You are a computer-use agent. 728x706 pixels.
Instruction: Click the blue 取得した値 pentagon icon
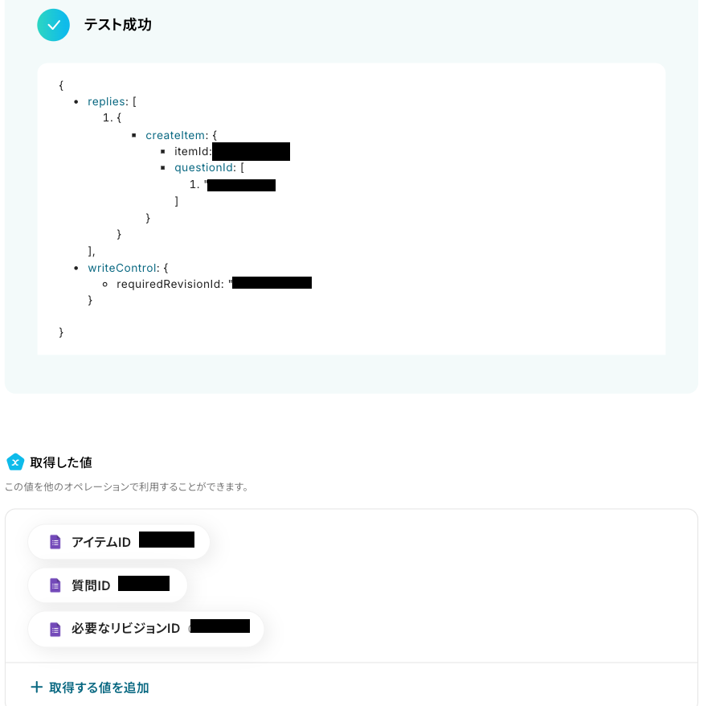(x=15, y=462)
